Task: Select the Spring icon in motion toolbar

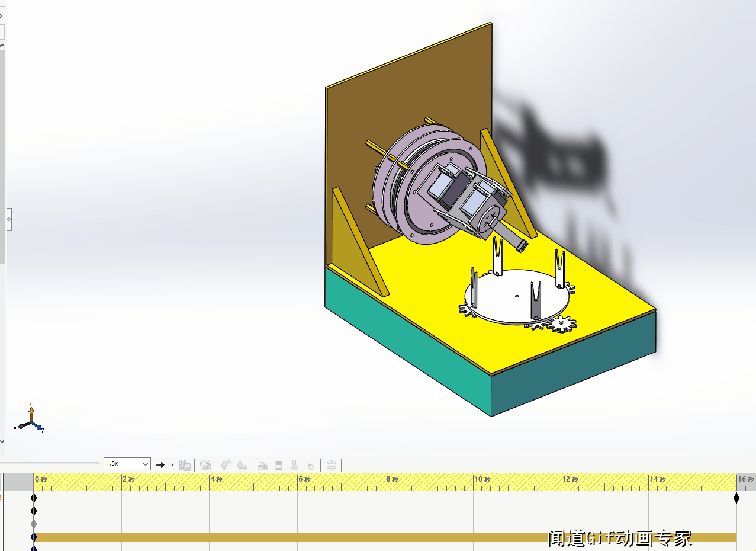Action: [x=279, y=466]
